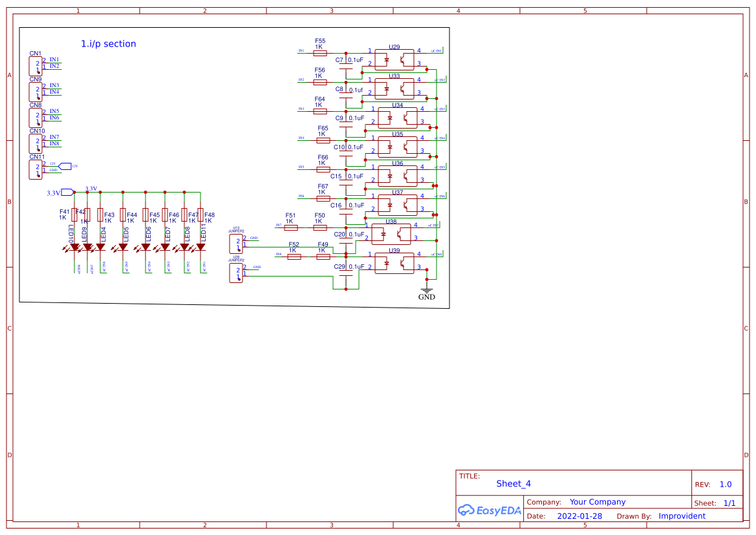Select the "1.i/p section" heading text
Screen dimensions: 756x535
(x=108, y=44)
